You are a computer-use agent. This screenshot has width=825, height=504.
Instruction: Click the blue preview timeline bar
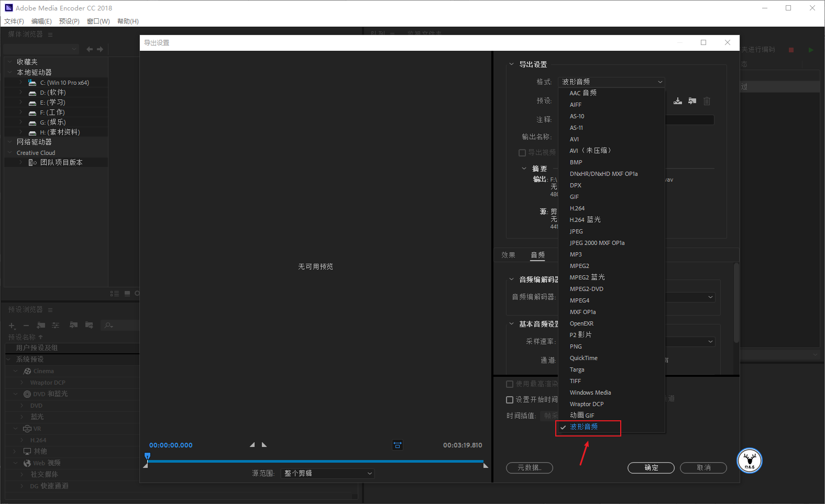(315, 461)
